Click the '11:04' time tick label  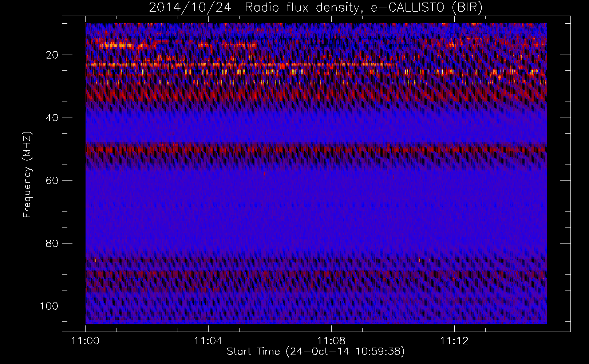pos(208,341)
